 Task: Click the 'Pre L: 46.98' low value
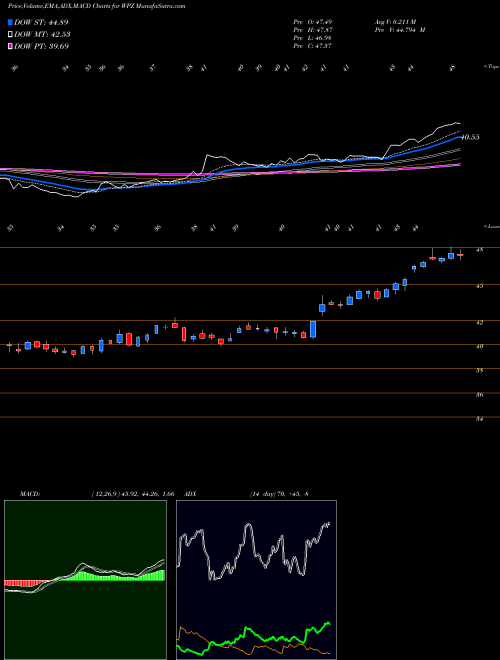coord(313,38)
